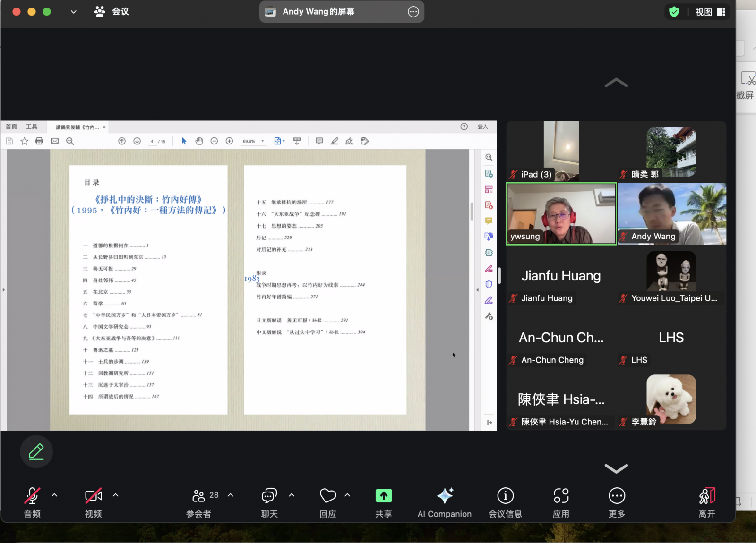Unmute the microphone audio

32,496
